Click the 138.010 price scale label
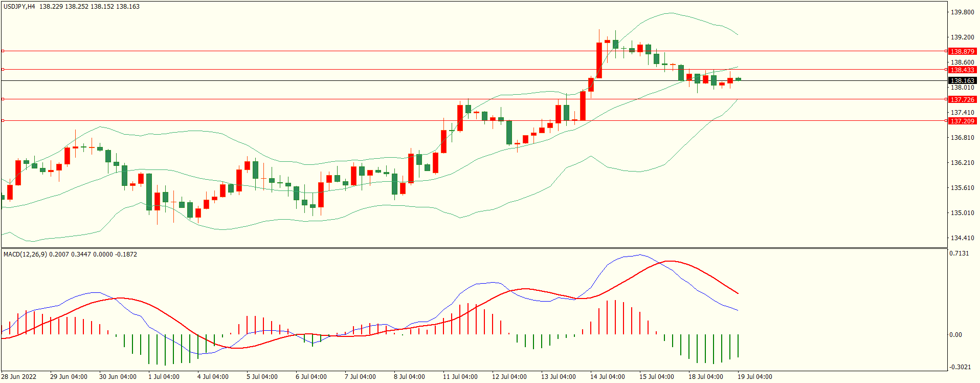 tap(962, 88)
